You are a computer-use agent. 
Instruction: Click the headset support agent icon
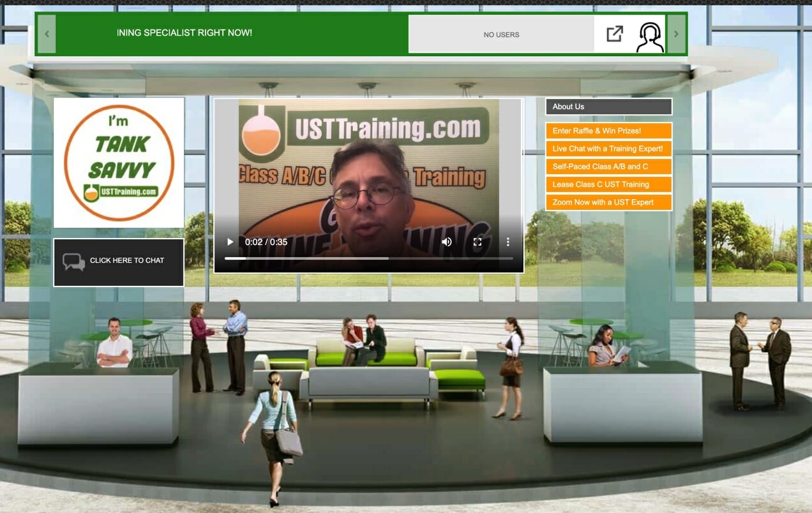point(650,34)
